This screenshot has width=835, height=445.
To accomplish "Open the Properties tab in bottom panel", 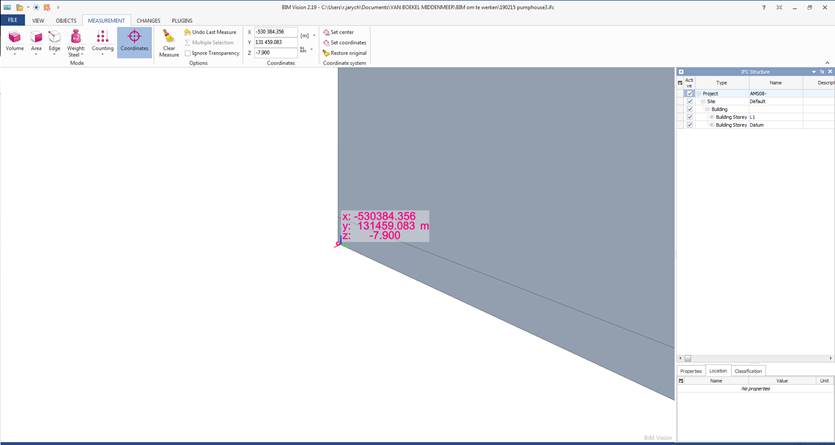I will pos(691,370).
